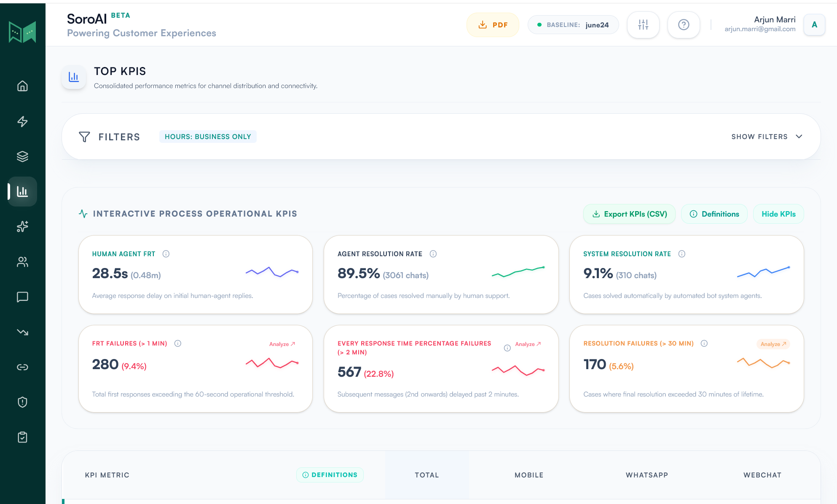Click info icon next to Resolution Failures
837x504 pixels.
point(704,343)
